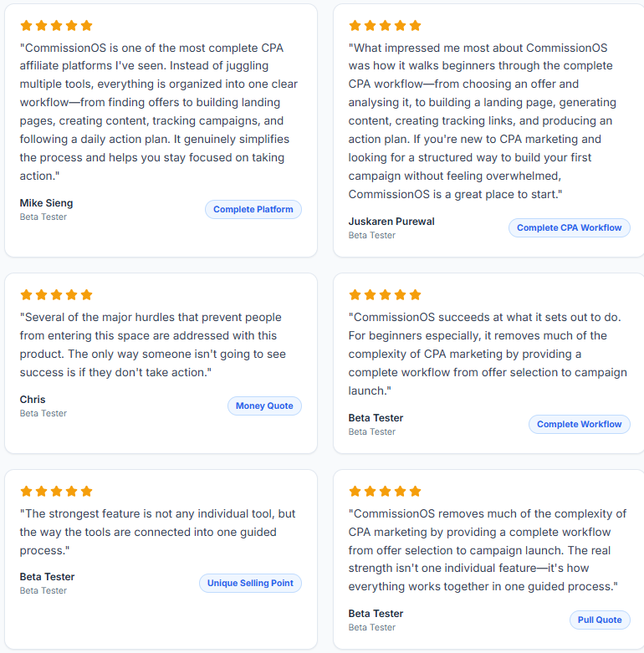The width and height of the screenshot is (644, 653).
Task: Click third star in Chris's review
Action: tap(56, 295)
